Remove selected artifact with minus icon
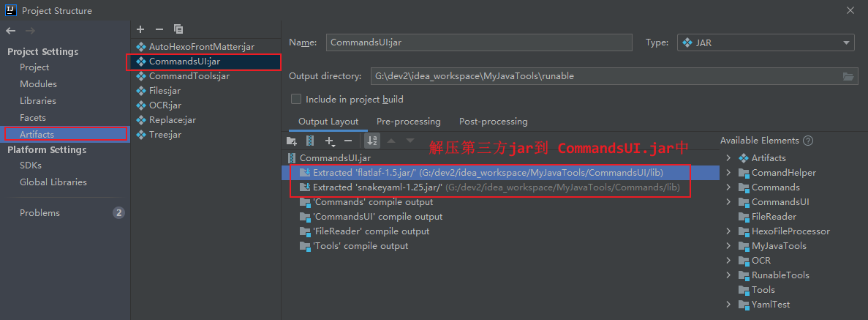 tap(159, 29)
